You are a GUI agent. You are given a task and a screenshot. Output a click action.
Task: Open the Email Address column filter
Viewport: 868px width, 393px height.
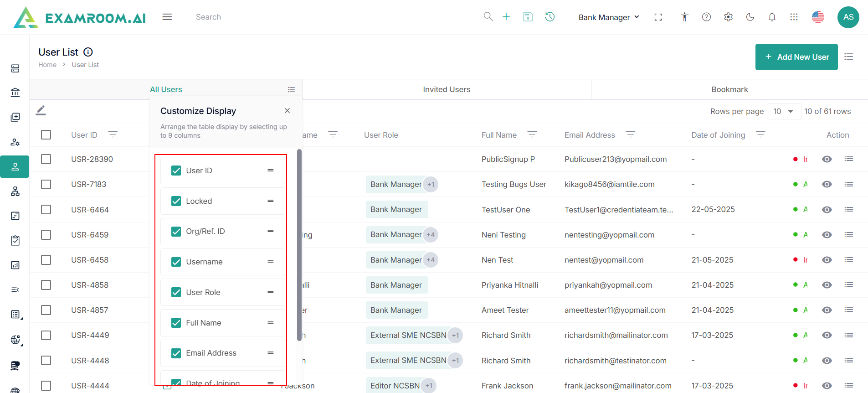630,134
